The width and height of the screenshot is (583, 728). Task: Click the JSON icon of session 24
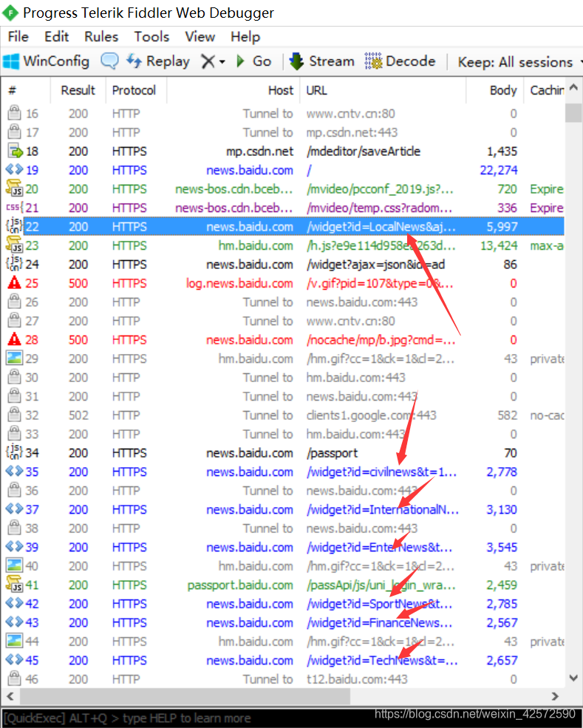(x=14, y=263)
